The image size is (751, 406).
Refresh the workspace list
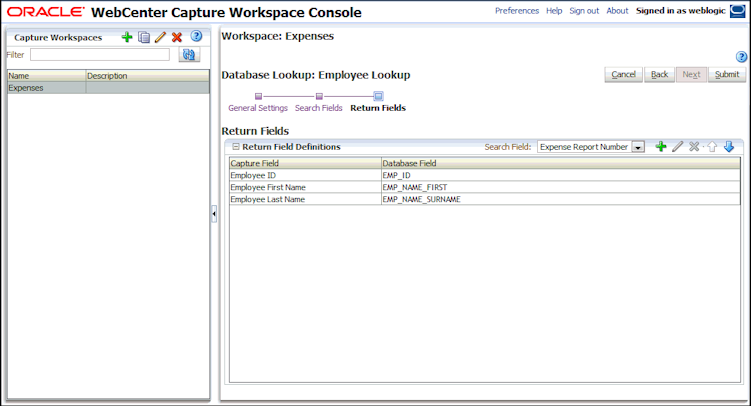pyautogui.click(x=189, y=55)
